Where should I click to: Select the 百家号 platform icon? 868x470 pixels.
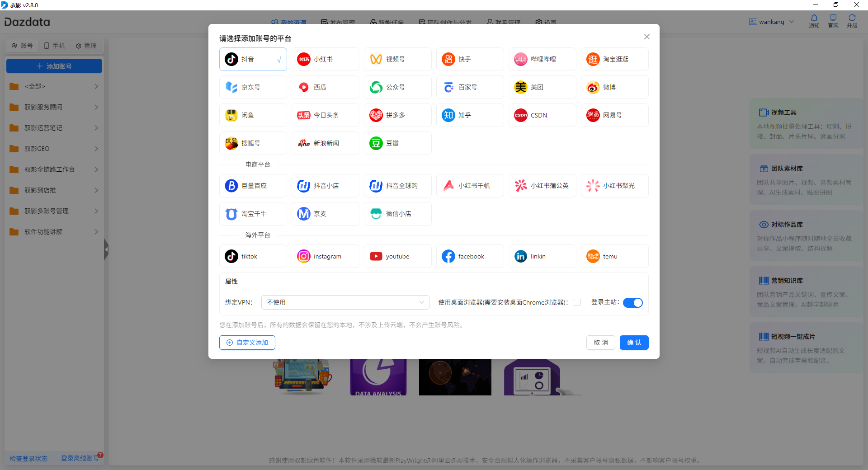[x=448, y=87]
